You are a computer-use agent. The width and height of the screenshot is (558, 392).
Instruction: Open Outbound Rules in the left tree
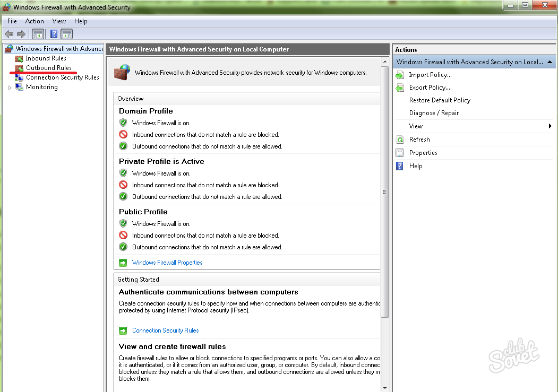48,68
